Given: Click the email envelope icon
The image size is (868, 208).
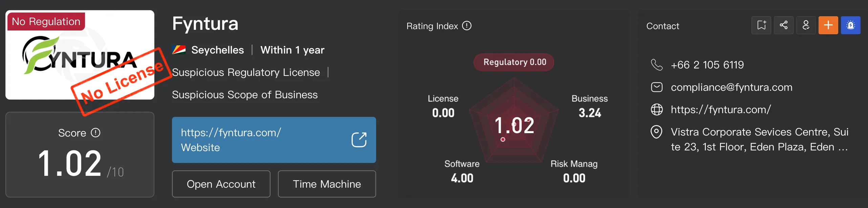Looking at the screenshot, I should tap(657, 87).
